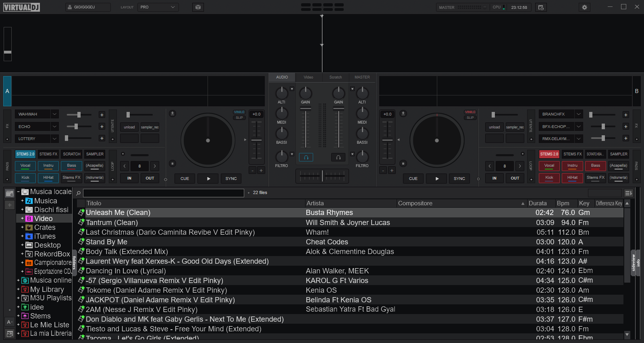Image resolution: width=644 pixels, height=343 pixels.
Task: Open the WAHWAH effect dropdown
Action: coord(55,114)
